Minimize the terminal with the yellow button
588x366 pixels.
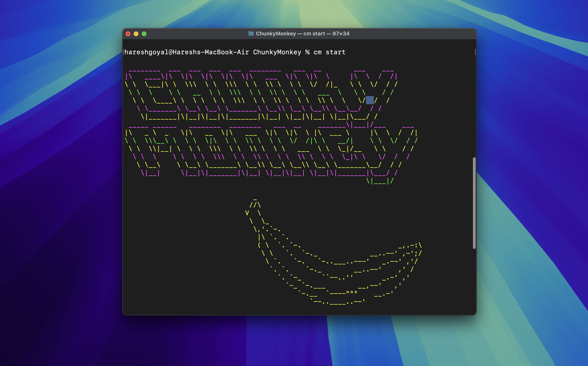[136, 34]
